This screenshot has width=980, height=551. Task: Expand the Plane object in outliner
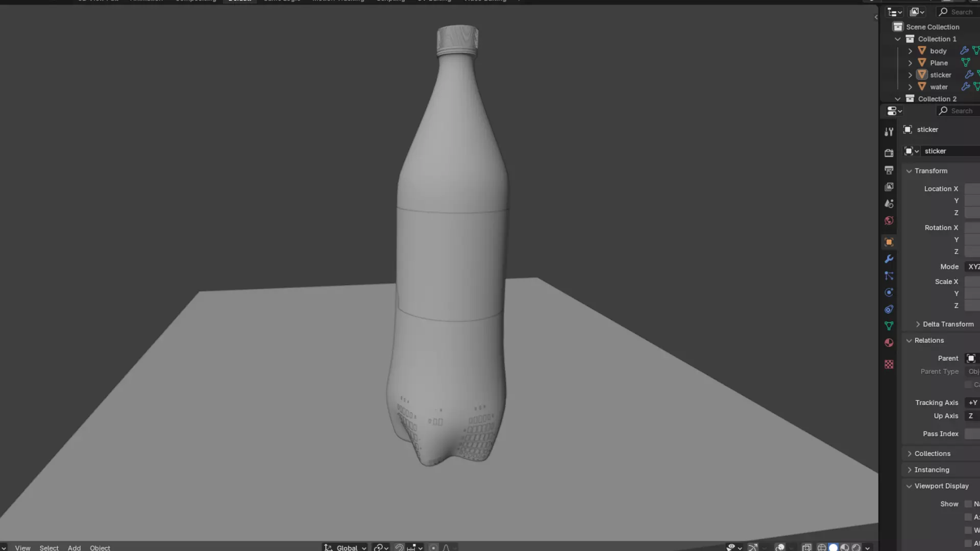910,63
